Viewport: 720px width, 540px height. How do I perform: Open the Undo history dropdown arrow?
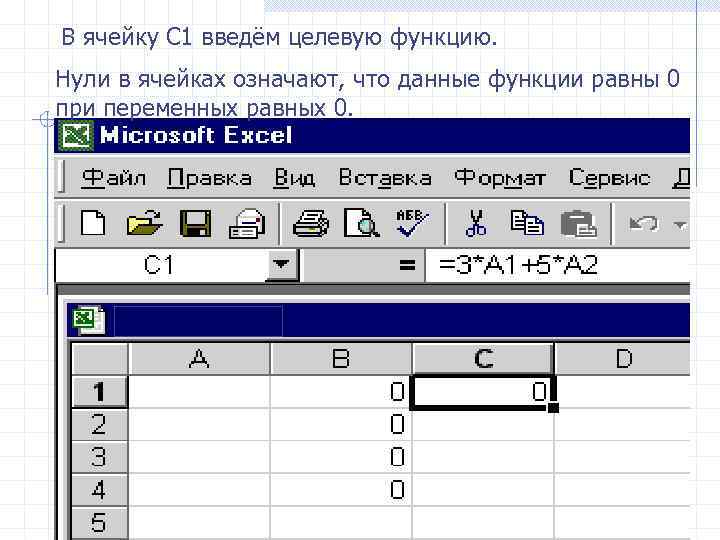(680, 224)
